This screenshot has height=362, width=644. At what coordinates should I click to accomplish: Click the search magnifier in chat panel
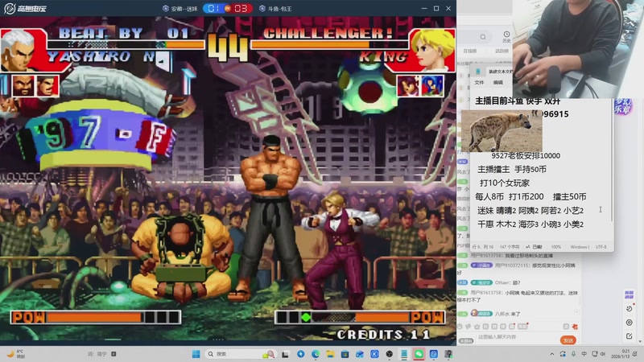tap(483, 37)
